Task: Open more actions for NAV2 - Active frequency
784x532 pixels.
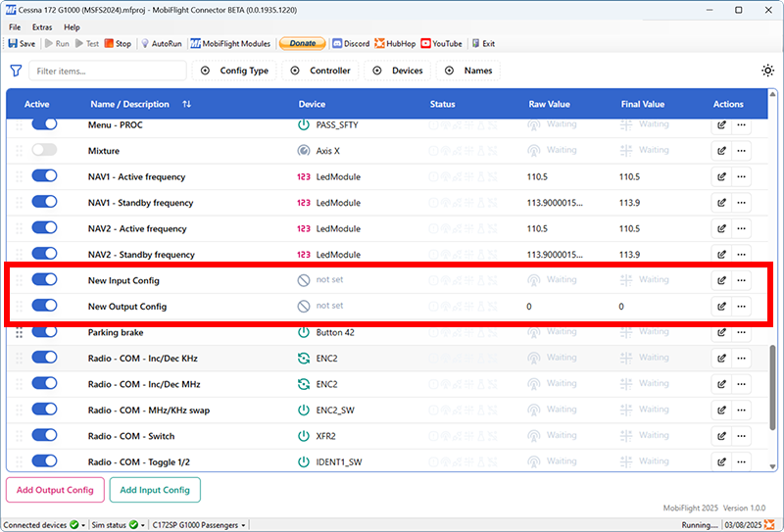Action: click(x=741, y=228)
